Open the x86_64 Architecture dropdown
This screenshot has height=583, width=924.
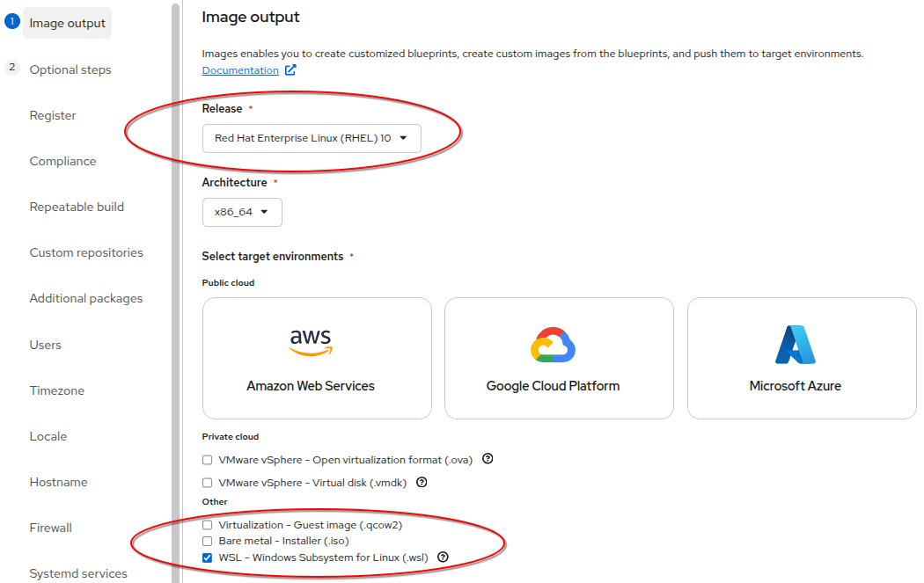click(x=242, y=212)
